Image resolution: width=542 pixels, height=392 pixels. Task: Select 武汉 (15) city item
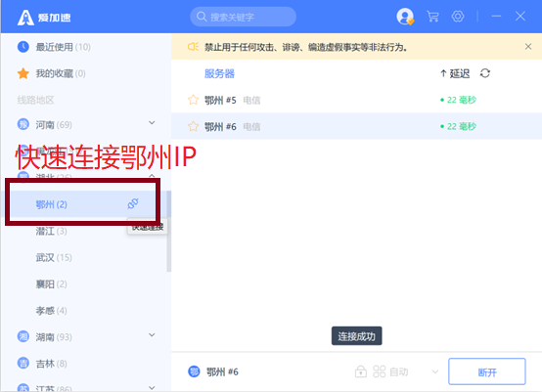click(54, 257)
